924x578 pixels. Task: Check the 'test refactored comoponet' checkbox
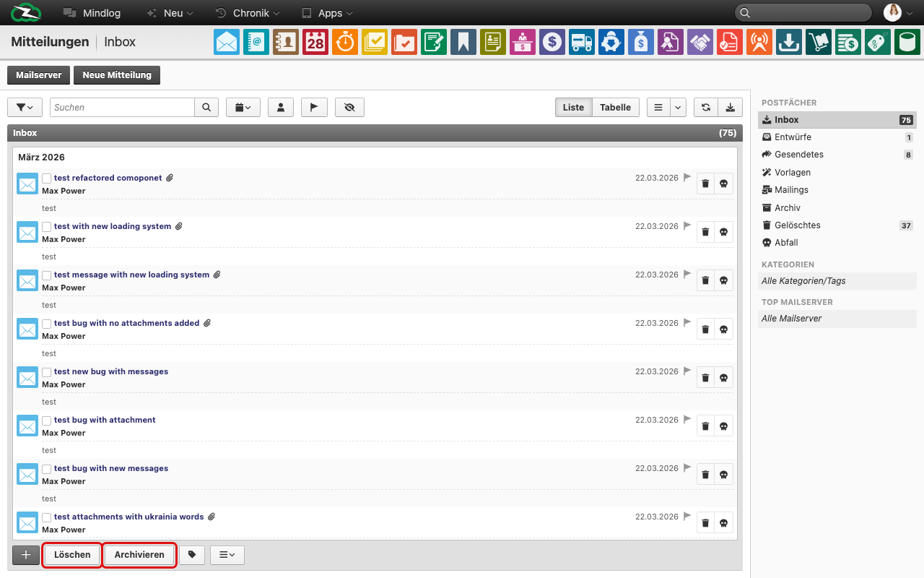tap(47, 178)
